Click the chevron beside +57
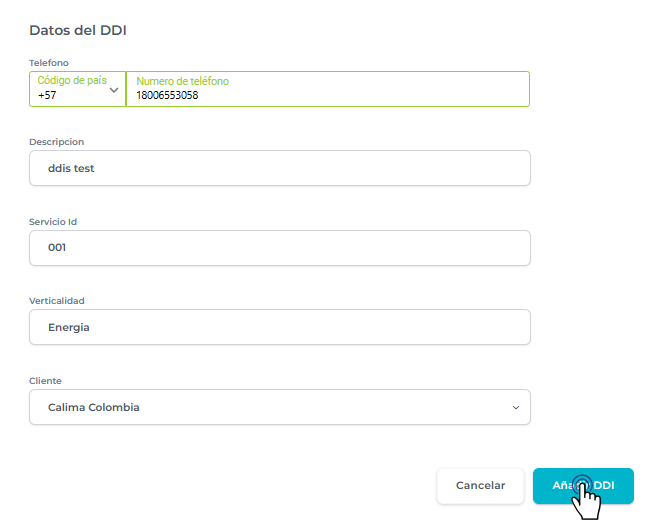 [114, 89]
